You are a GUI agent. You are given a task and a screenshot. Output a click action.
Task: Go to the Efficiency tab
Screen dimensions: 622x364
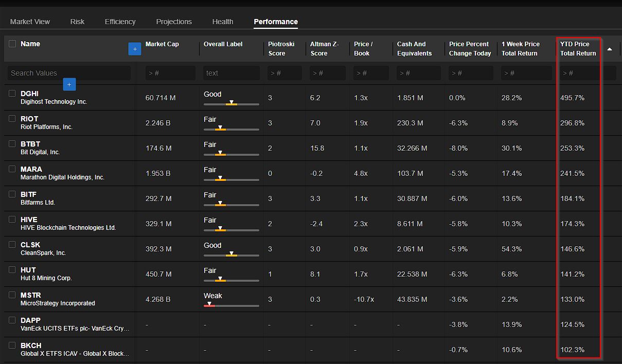pyautogui.click(x=120, y=22)
